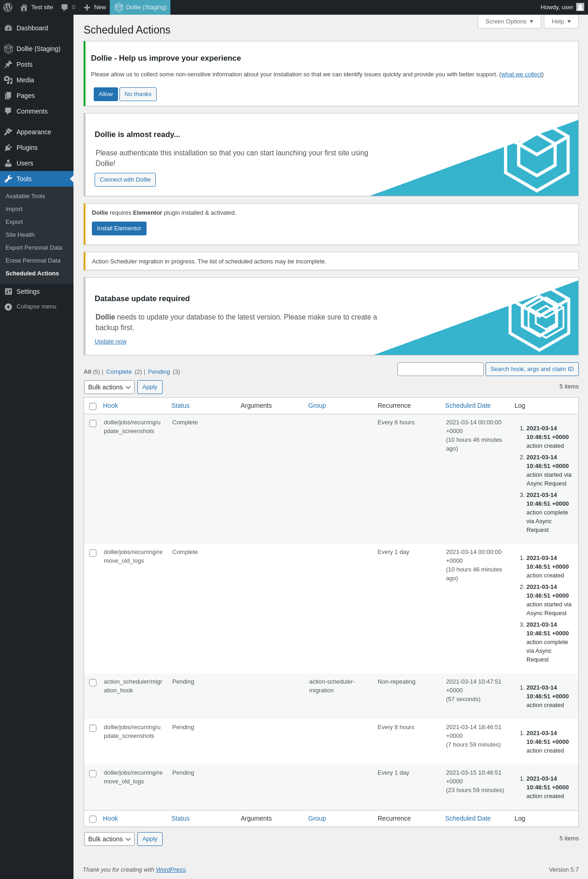Sort by Scheduled Date in table footer
This screenshot has height=879, width=588.
click(x=468, y=818)
